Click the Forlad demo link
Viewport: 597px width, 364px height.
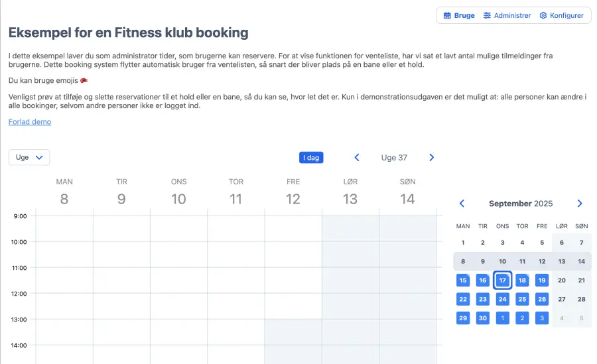(x=30, y=122)
